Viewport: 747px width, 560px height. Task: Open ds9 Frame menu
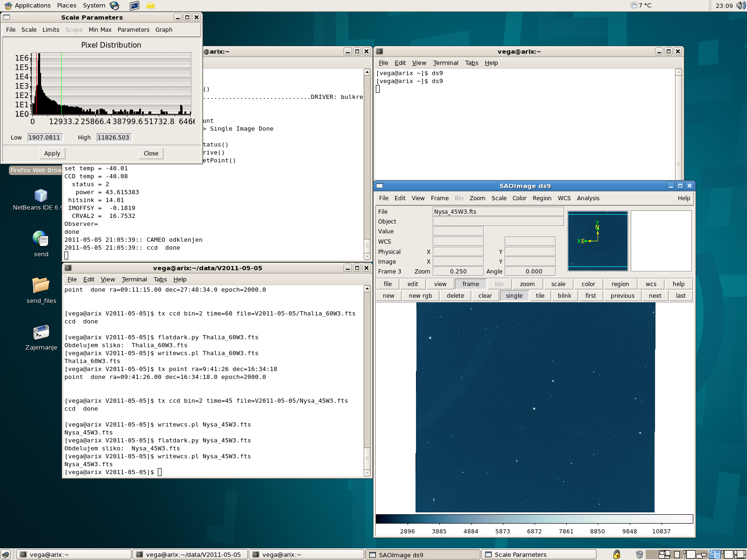[440, 198]
